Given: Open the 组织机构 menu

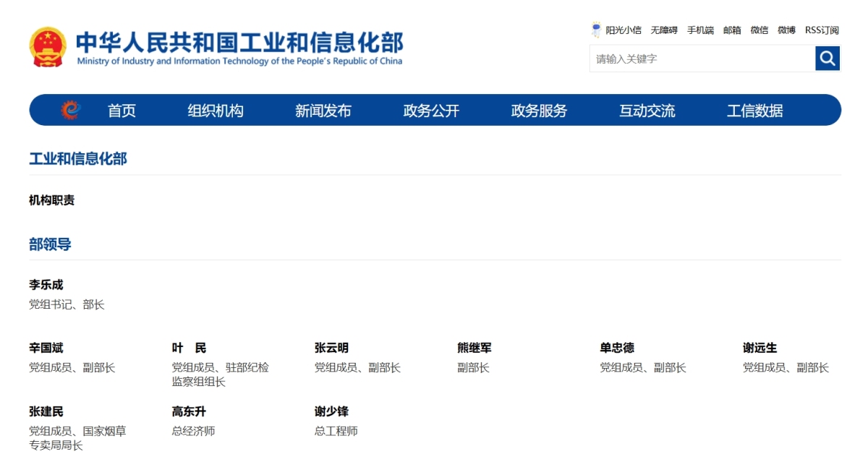Looking at the screenshot, I should click(216, 111).
